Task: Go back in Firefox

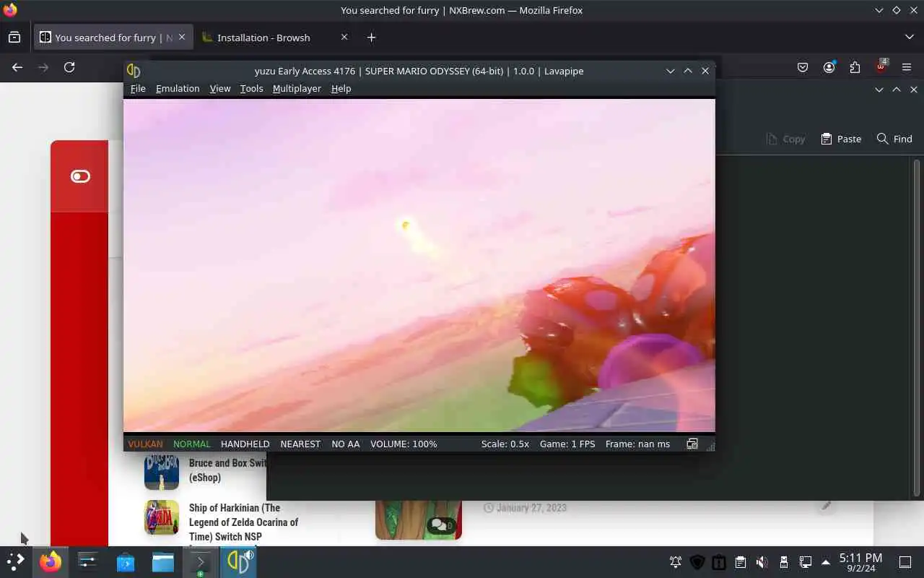Action: pyautogui.click(x=17, y=67)
